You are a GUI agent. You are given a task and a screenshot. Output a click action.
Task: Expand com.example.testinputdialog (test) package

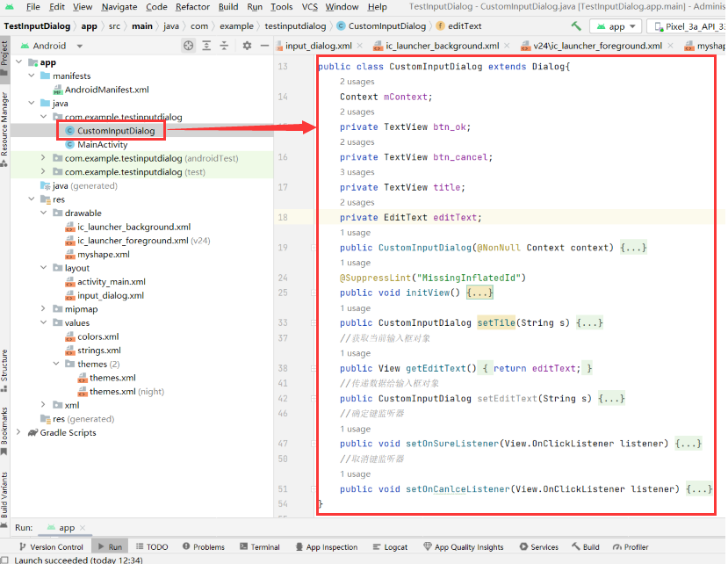click(43, 171)
